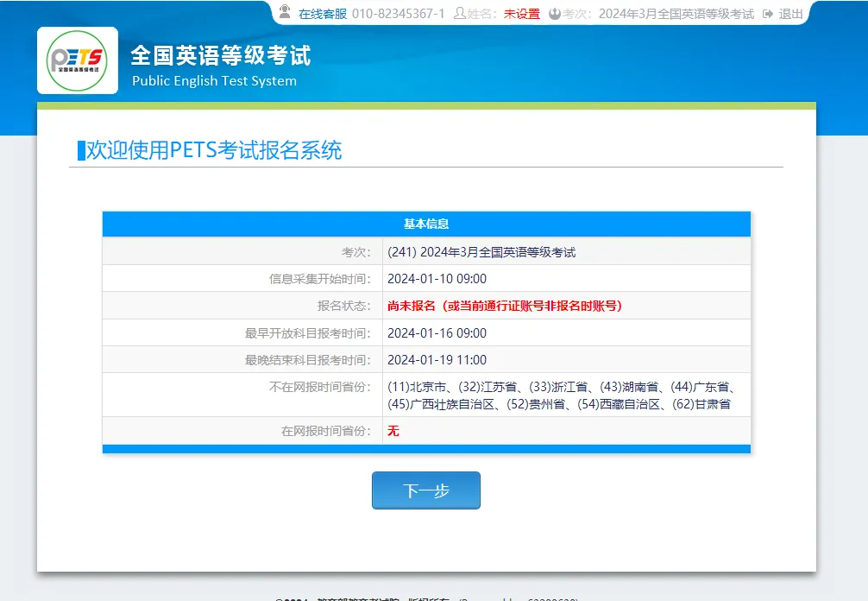Click the Public English Test System subtitle
This screenshot has height=601, width=868.
click(214, 81)
